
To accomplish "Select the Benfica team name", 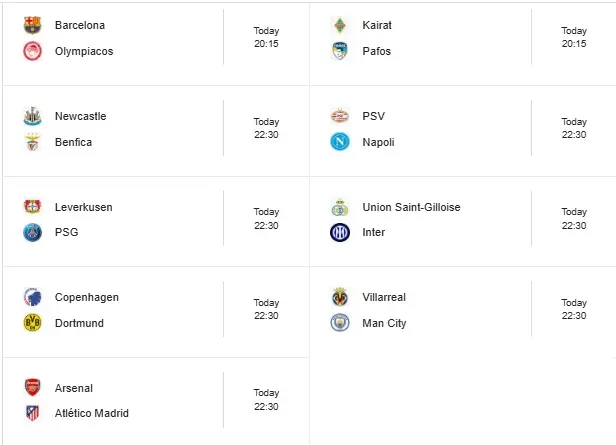I will (73, 142).
